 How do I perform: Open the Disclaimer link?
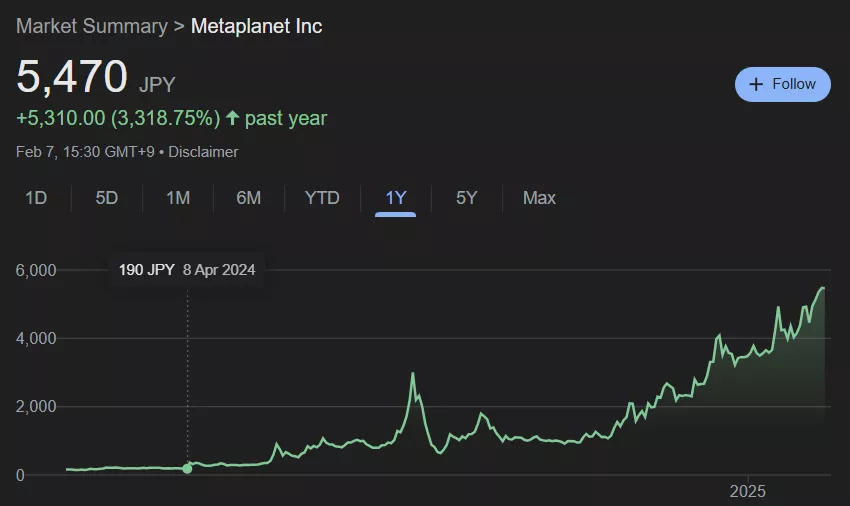click(203, 152)
